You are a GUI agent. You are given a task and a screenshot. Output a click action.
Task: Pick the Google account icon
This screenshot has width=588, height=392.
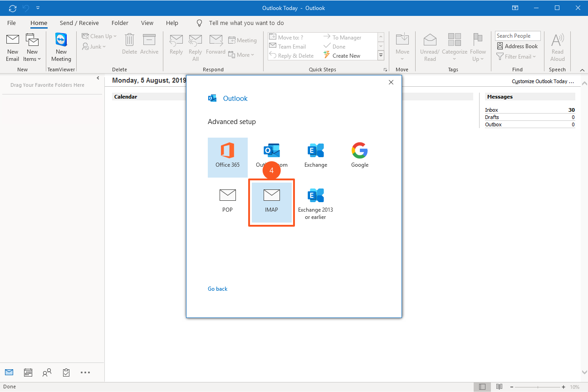pyautogui.click(x=359, y=155)
